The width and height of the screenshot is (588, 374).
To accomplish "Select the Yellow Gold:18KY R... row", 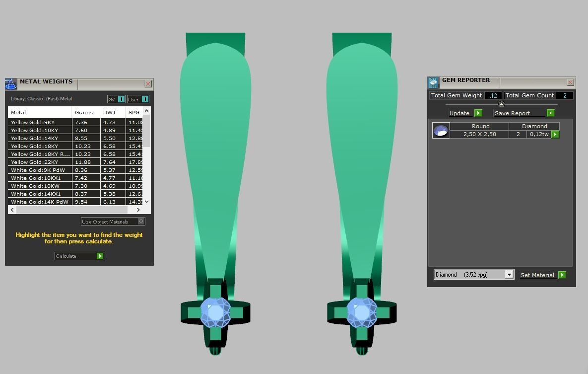I will pos(75,154).
